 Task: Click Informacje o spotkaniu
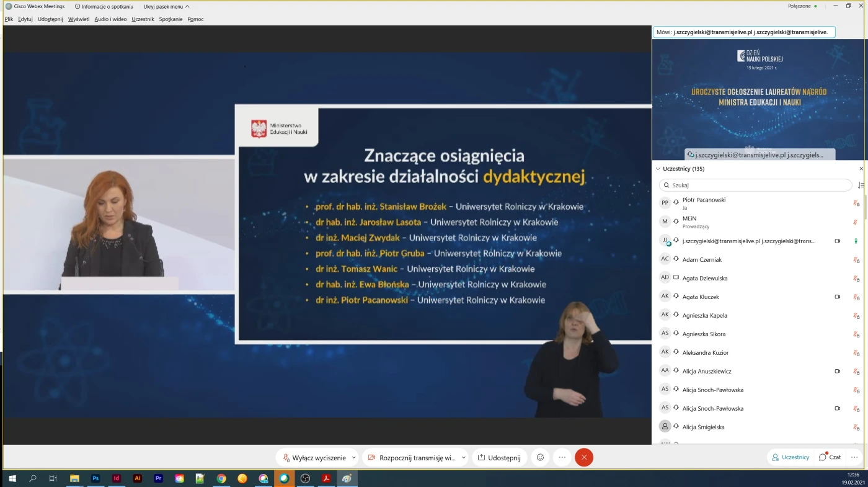point(104,6)
